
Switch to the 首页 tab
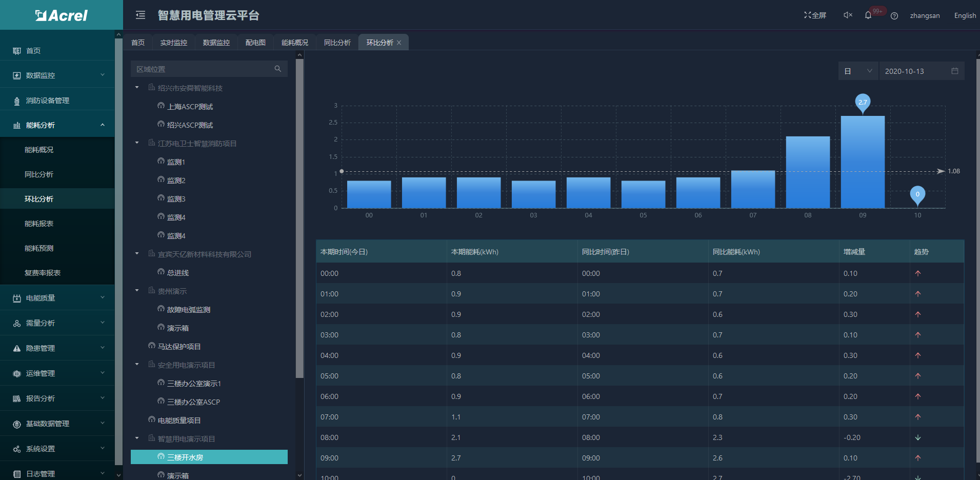138,43
